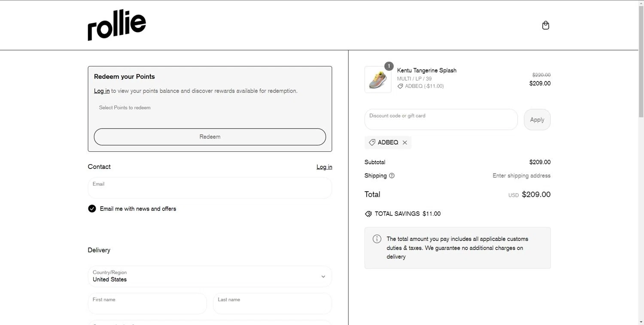
Task: Click the tag icon on ADBEQ chip
Action: point(372,142)
